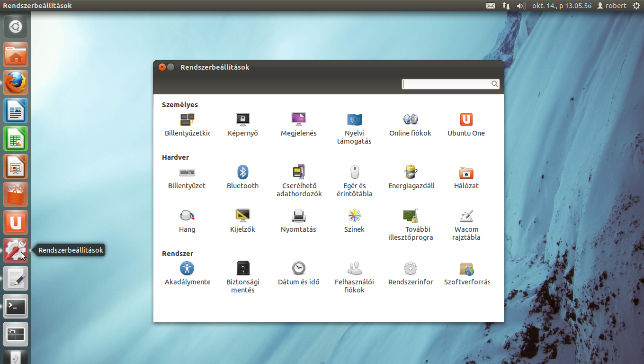Image resolution: width=644 pixels, height=364 pixels.
Task: Launch LibreOffice Writer from launcher
Action: pos(16,110)
